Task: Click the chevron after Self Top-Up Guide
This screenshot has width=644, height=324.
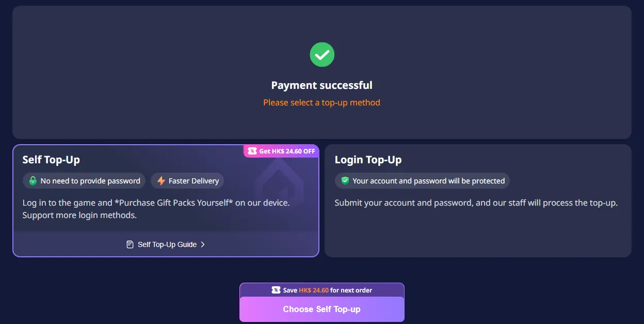Action: click(203, 244)
